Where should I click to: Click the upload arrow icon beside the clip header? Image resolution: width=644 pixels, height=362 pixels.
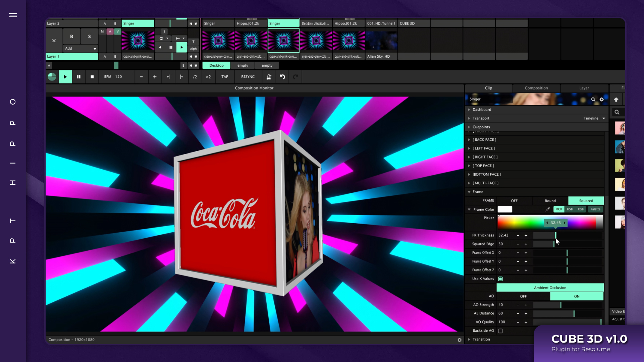click(616, 100)
